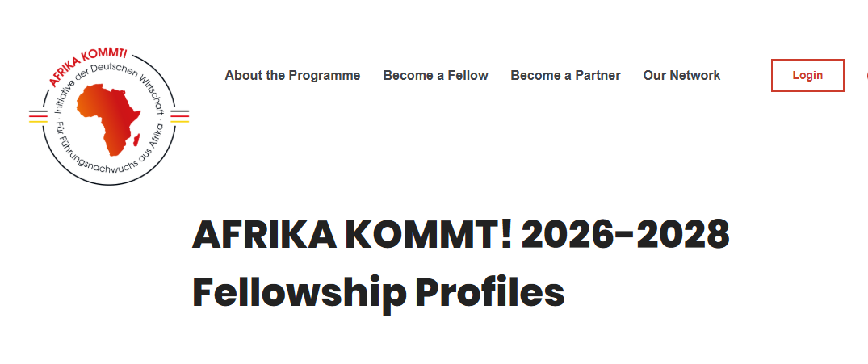The image size is (868, 364).
Task: Click the partially visible red icon beside Login
Action: (866, 75)
